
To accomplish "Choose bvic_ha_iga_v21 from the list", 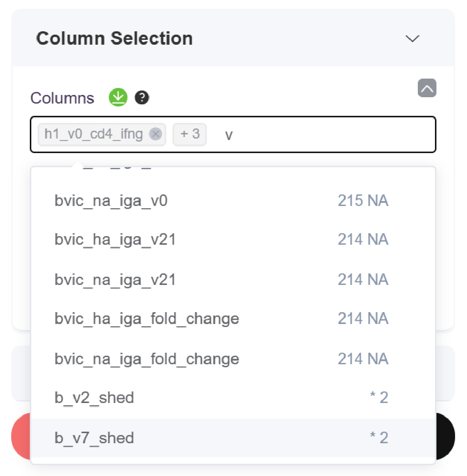I will pyautogui.click(x=115, y=239).
